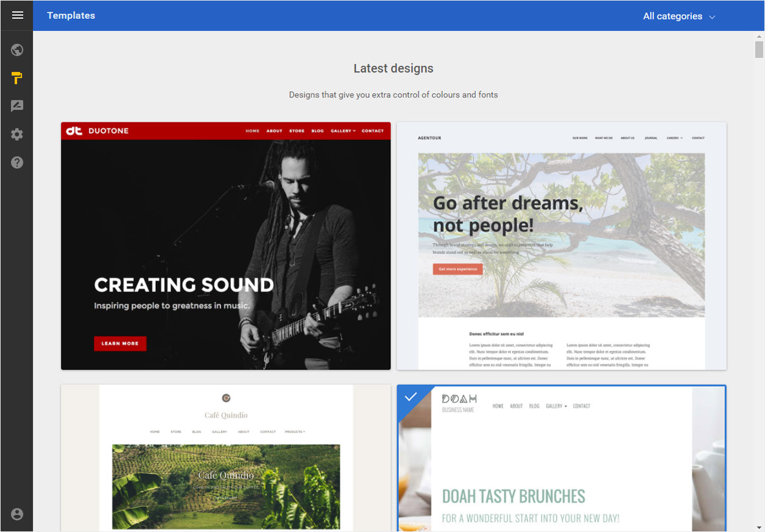Expand Gallery menu in Duotone preview
The width and height of the screenshot is (765, 532).
[x=343, y=131]
